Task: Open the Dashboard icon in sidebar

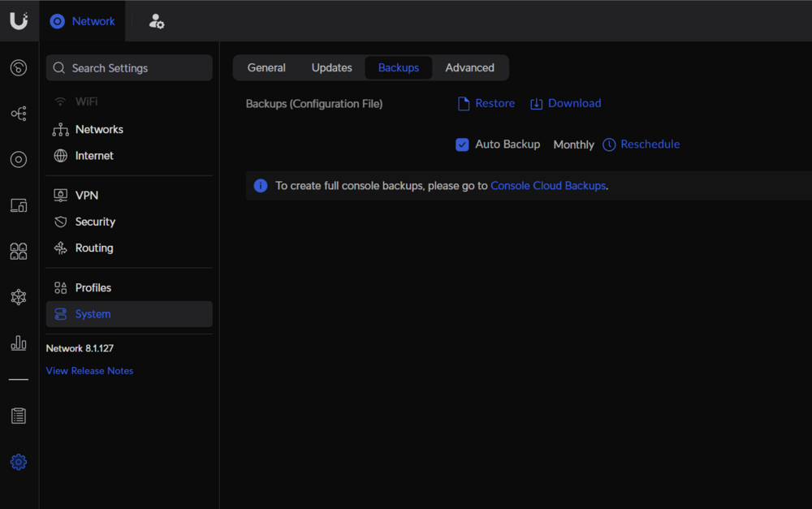Action: point(19,68)
